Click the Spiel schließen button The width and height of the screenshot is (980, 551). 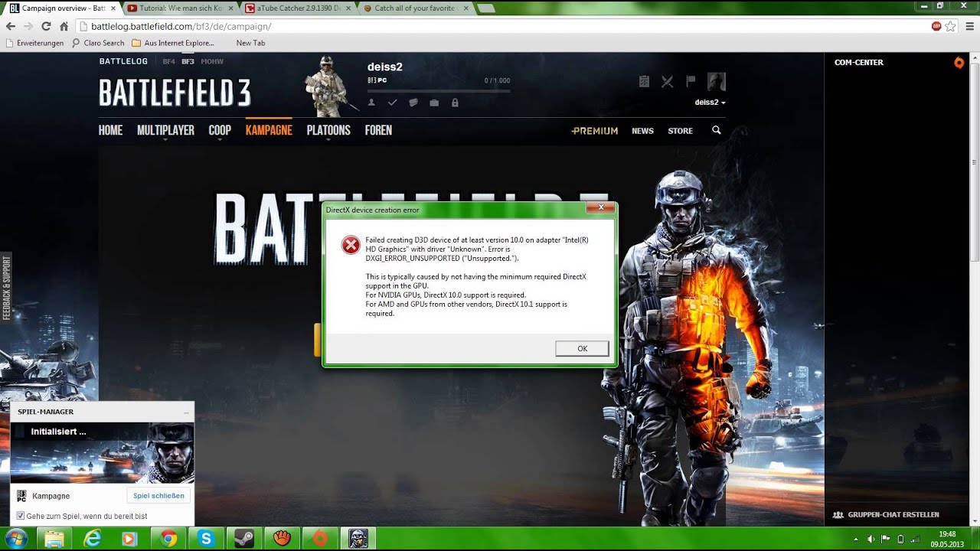click(158, 495)
